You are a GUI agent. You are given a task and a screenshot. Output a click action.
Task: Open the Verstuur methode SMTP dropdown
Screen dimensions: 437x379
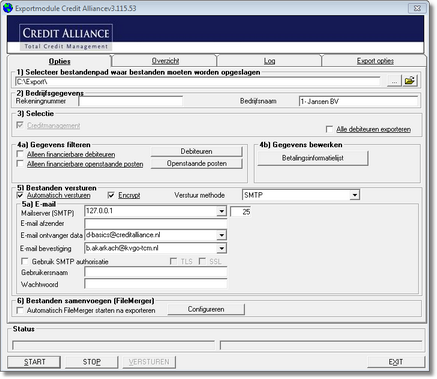coord(355,195)
